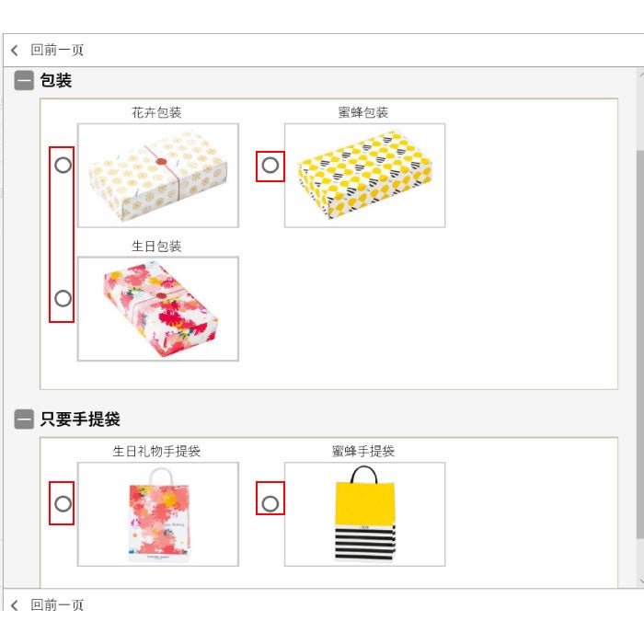This screenshot has height=644, width=644.
Task: Open the 生日包装 floral box thumbnail
Action: coord(158,309)
